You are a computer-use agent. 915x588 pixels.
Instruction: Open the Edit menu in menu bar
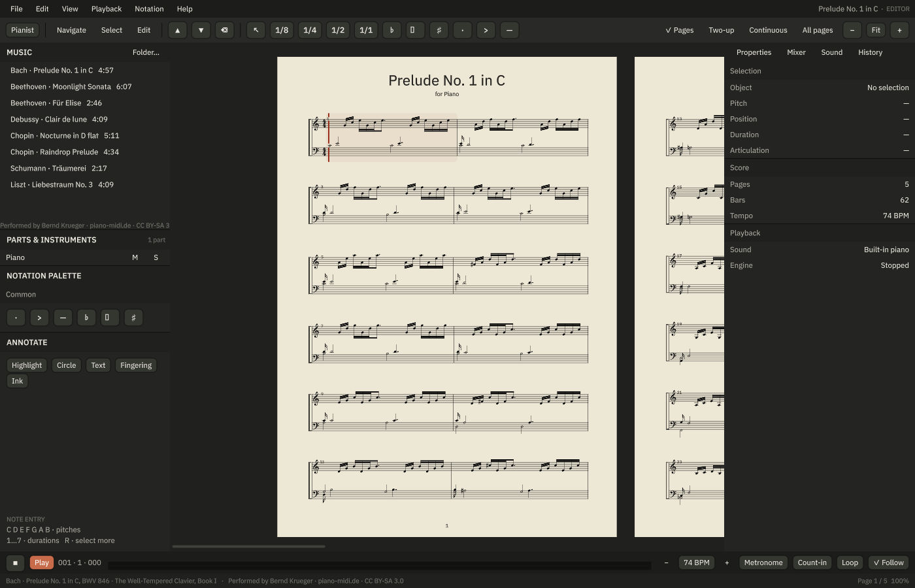pos(42,9)
